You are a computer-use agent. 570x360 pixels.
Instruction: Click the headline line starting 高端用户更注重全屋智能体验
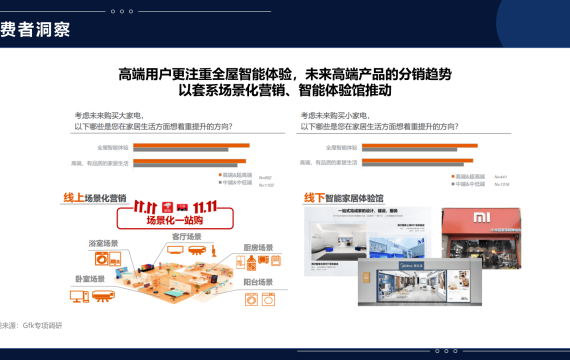285,74
